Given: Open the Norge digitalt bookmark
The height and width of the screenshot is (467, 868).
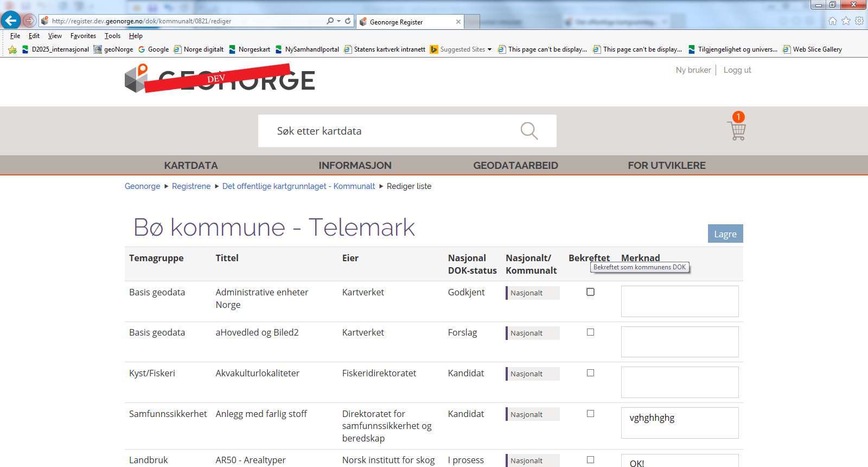Looking at the screenshot, I should tap(199, 49).
